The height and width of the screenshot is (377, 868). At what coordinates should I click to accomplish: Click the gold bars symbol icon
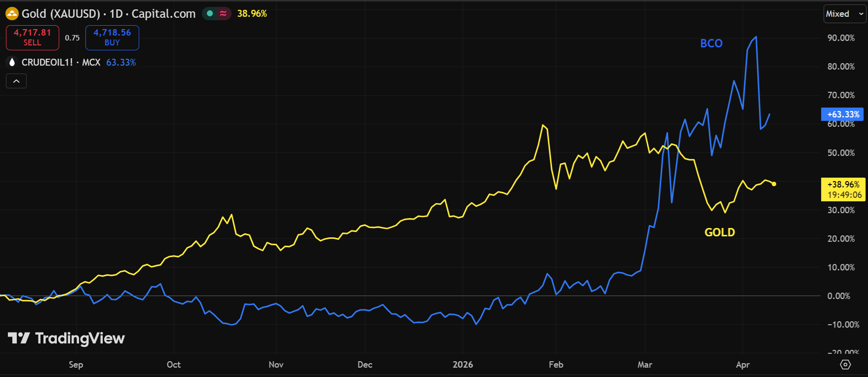pos(12,14)
